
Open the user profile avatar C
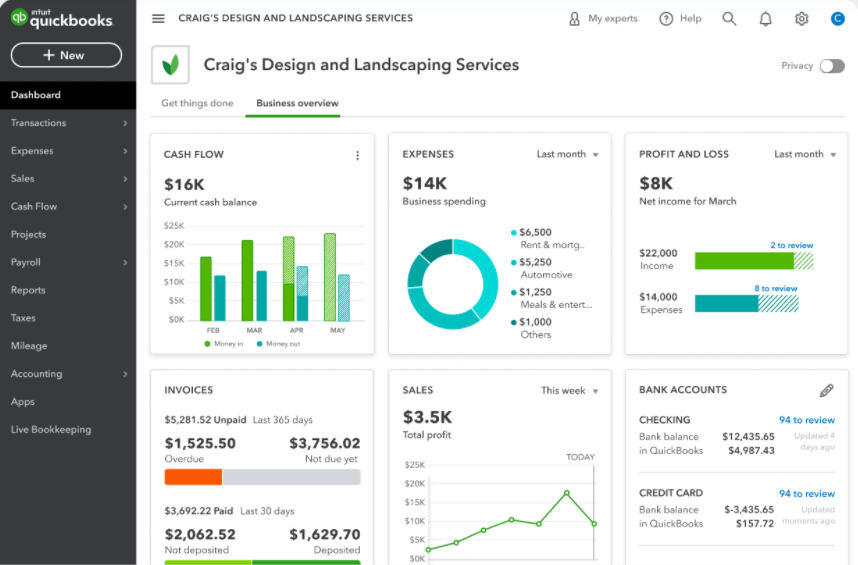tap(837, 19)
